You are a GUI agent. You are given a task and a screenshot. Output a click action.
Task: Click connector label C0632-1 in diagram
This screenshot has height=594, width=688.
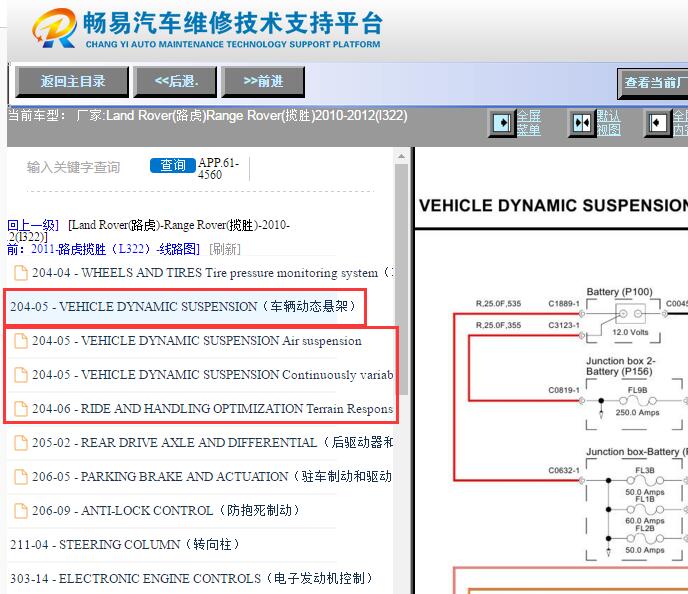point(564,470)
